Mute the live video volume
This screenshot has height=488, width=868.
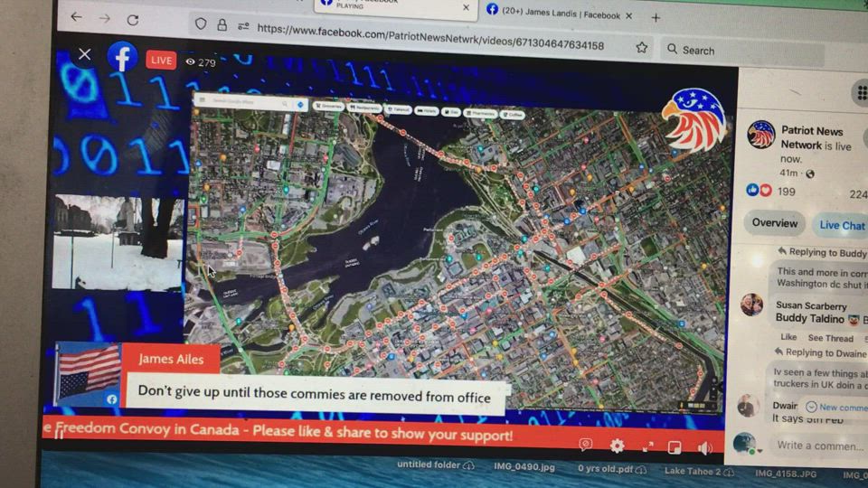tap(705, 447)
